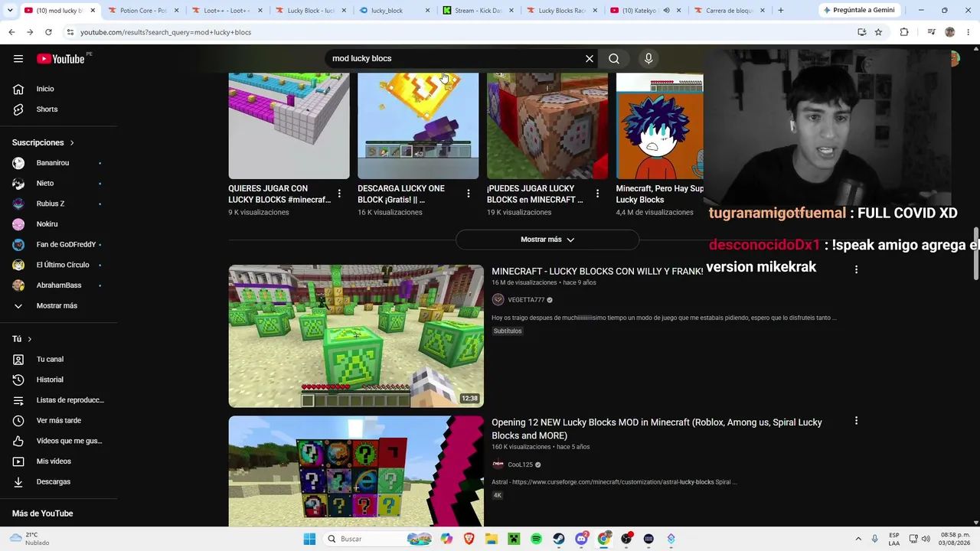Switch to Loot++ tab
Image resolution: width=980 pixels, height=551 pixels.
(226, 11)
